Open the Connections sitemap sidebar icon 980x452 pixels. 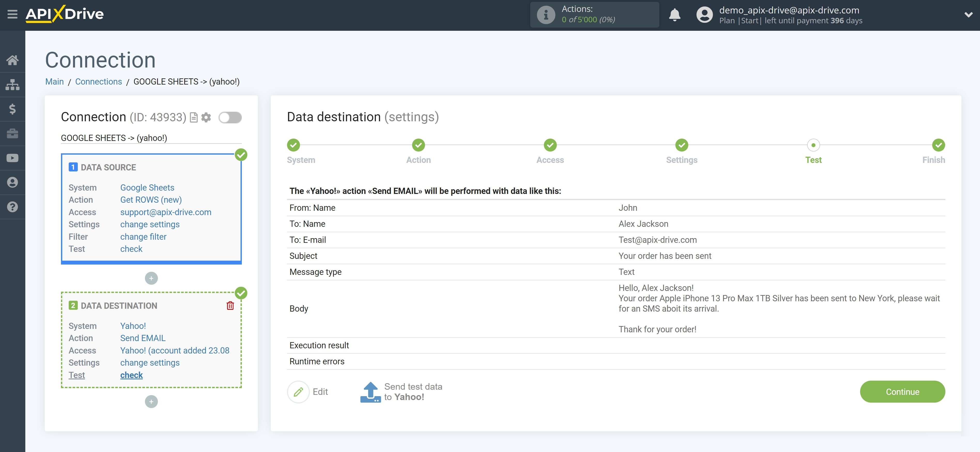[12, 85]
